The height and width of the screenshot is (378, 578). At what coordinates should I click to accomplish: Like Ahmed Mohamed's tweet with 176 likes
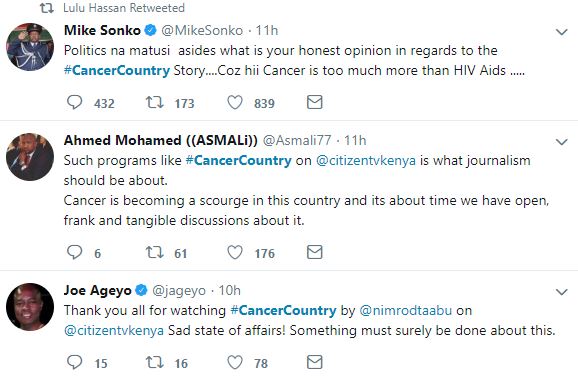point(234,252)
